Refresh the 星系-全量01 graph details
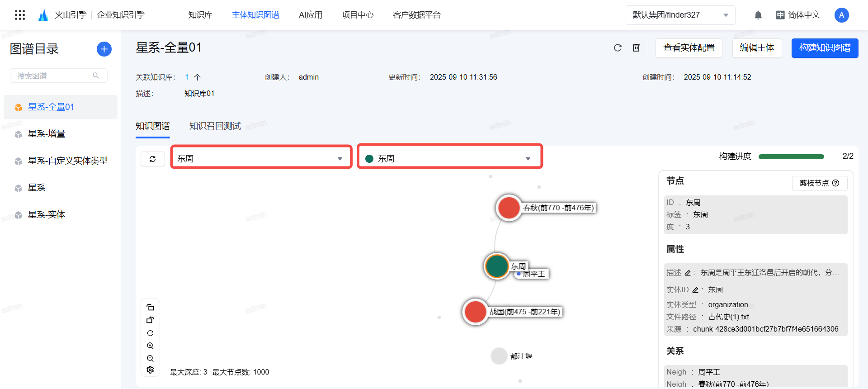The height and width of the screenshot is (389, 868). [x=618, y=47]
